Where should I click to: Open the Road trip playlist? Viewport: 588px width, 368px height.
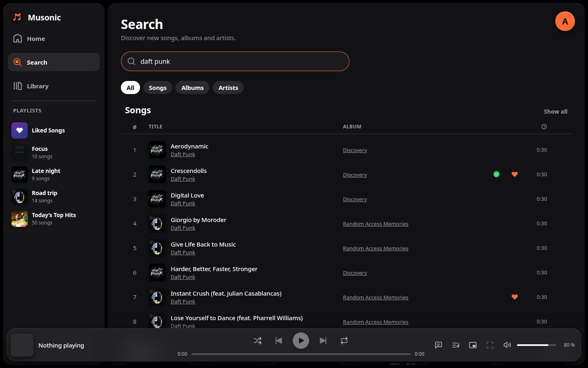[x=54, y=197]
